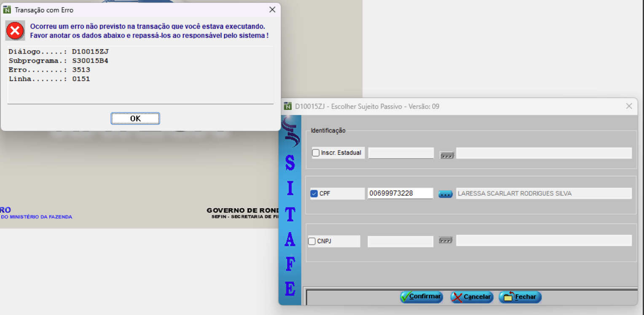Image resolution: width=644 pixels, height=315 pixels.
Task: Click the D10015ZJ window title icon
Action: point(288,106)
